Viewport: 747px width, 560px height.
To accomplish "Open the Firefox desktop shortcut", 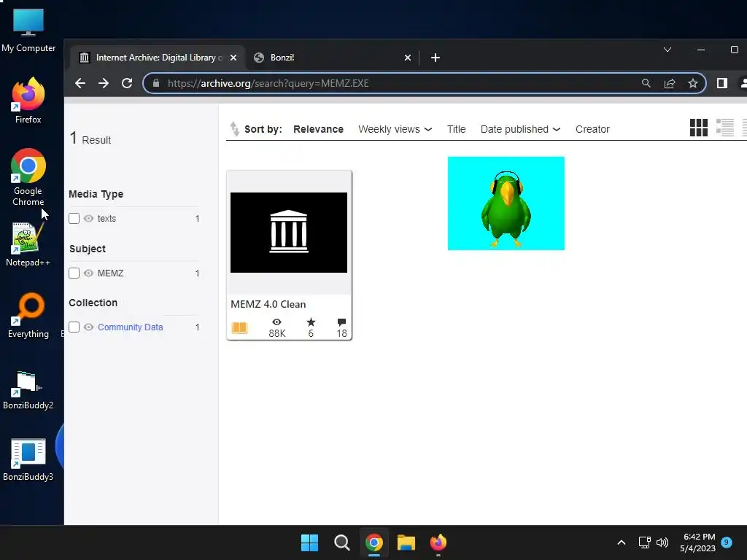I will 28,101.
